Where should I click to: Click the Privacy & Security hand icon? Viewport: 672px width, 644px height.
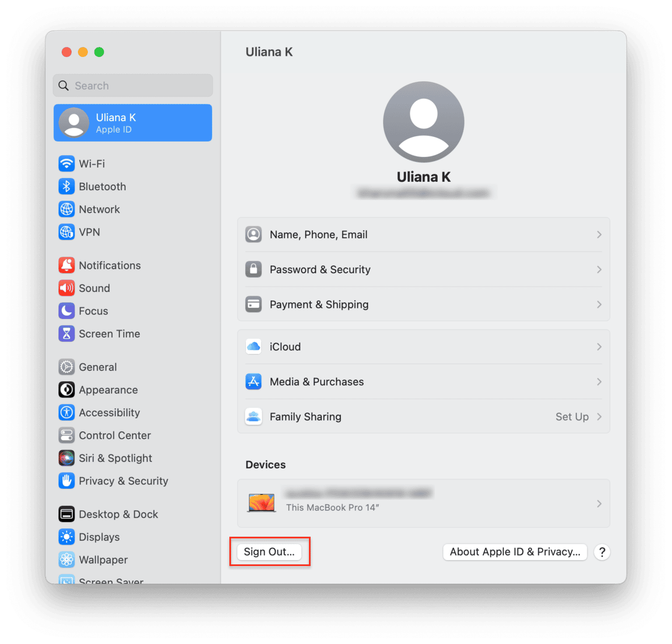pyautogui.click(x=66, y=481)
